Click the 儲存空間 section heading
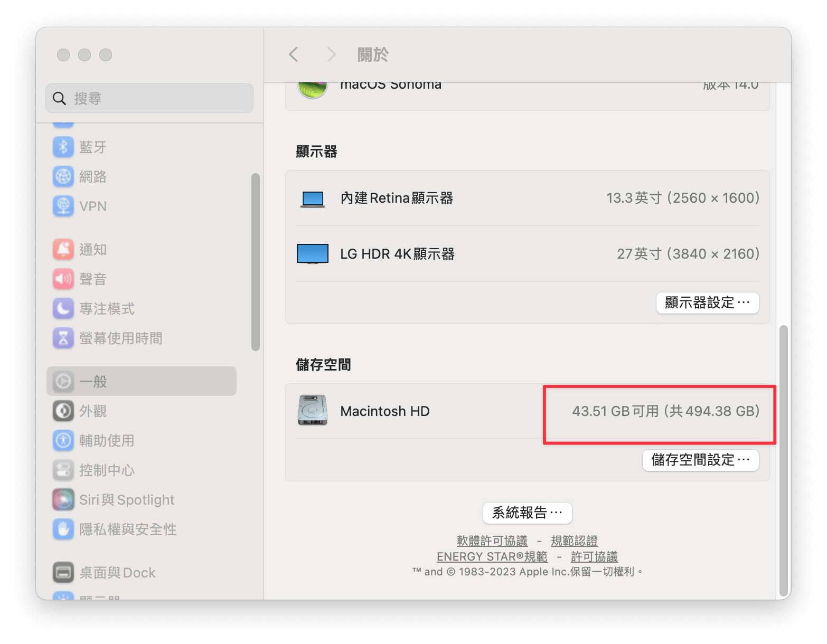 pos(323,365)
